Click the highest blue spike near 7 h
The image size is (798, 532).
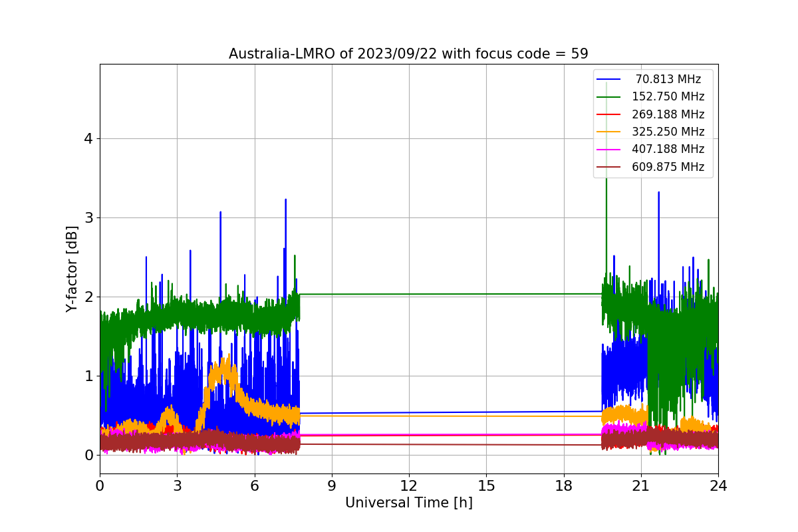(x=286, y=200)
